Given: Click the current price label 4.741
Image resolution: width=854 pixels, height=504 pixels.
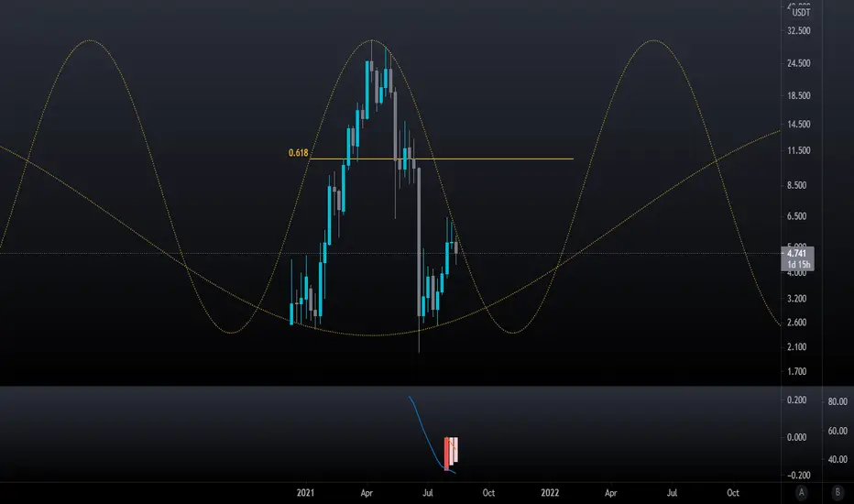Looking at the screenshot, I should click(797, 253).
